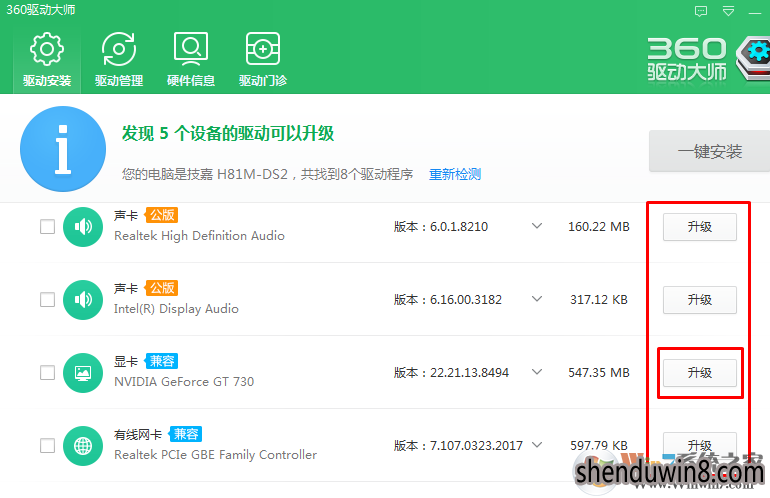Select text Realtek PCIe GBE Family Controller
Image resolution: width=770 pixels, height=498 pixels.
216,455
